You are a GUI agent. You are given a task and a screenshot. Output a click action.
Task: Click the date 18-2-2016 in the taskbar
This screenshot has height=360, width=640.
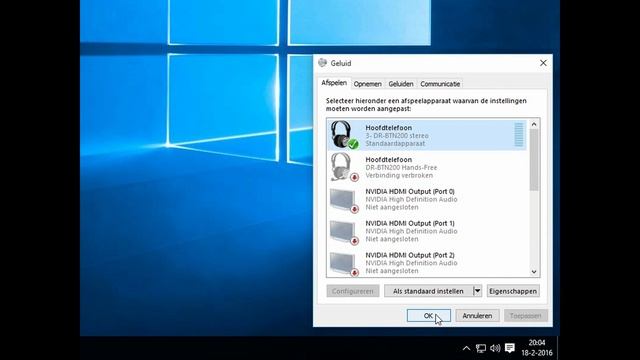pyautogui.click(x=537, y=353)
